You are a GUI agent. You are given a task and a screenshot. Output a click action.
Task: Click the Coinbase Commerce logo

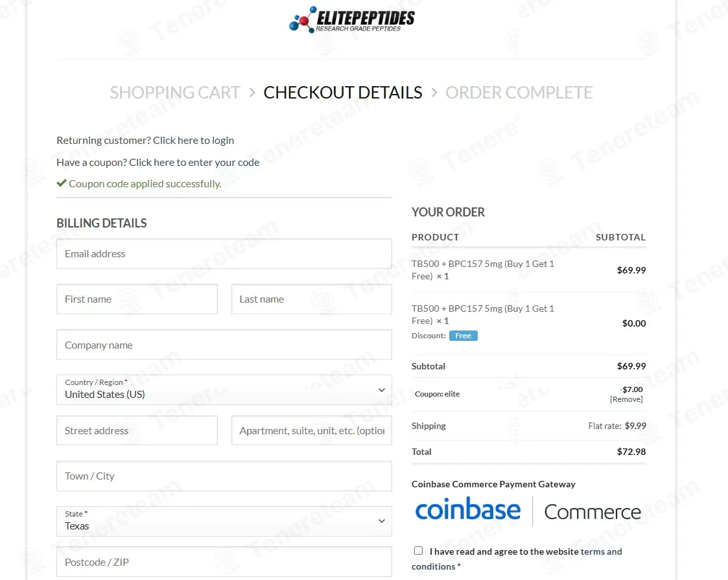528,511
